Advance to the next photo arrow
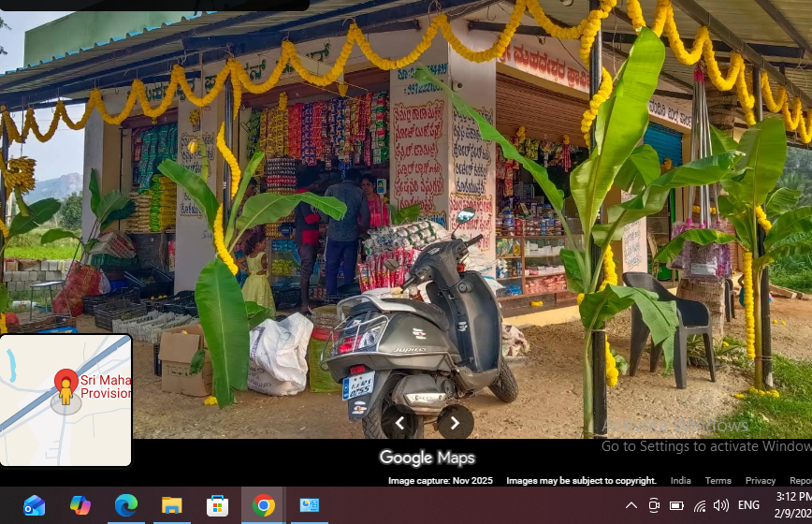The width and height of the screenshot is (812, 524). click(x=456, y=423)
